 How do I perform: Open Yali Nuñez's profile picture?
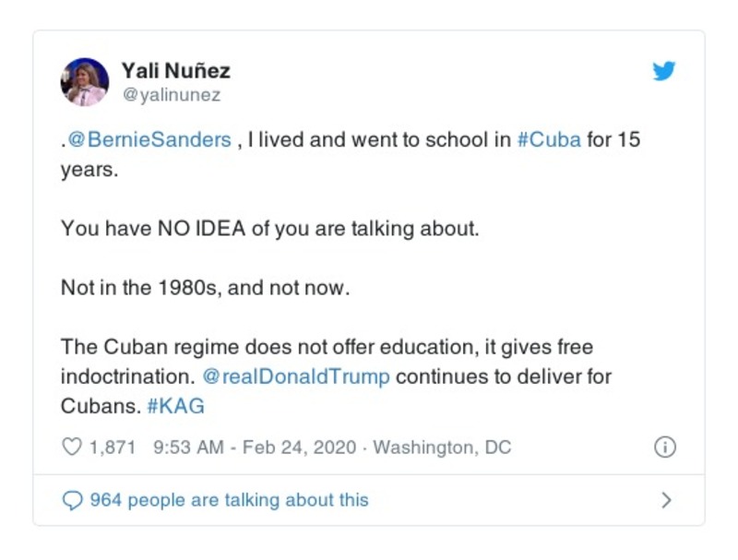[85, 81]
